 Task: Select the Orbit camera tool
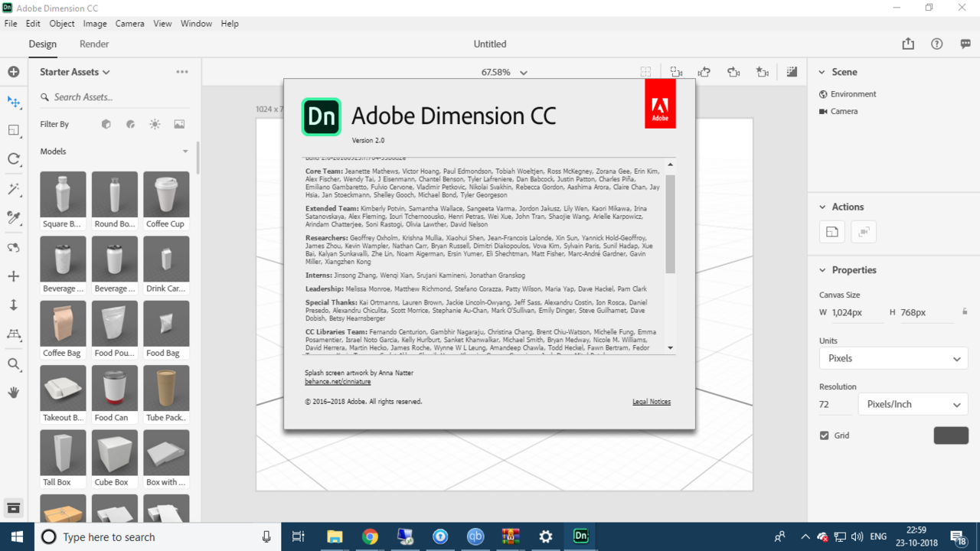coord(14,247)
